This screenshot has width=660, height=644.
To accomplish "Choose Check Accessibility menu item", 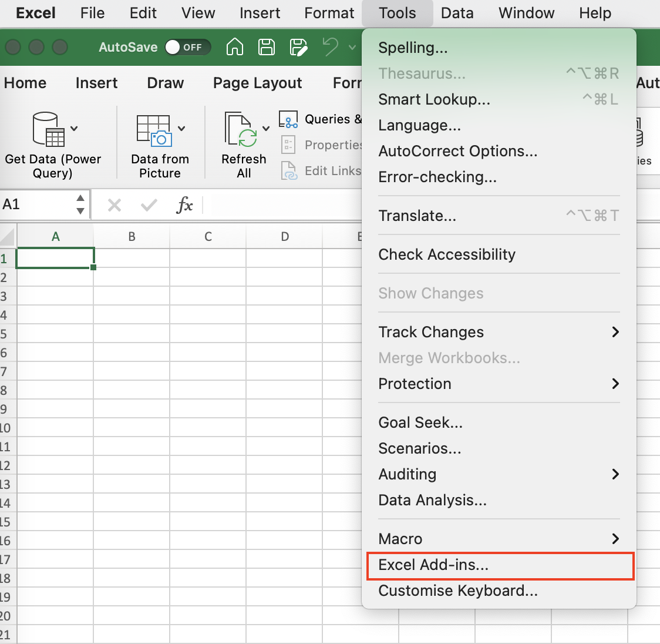I will [499, 254].
